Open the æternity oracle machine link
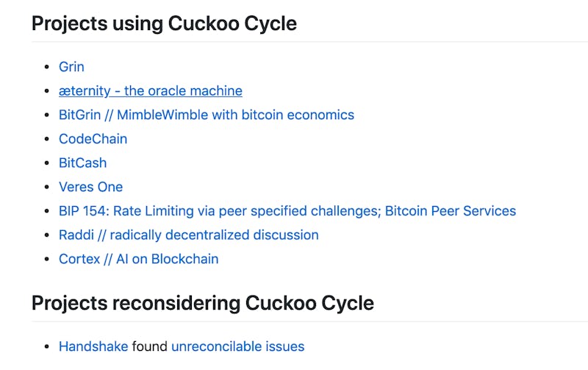Image resolution: width=588 pixels, height=370 pixels. [150, 91]
